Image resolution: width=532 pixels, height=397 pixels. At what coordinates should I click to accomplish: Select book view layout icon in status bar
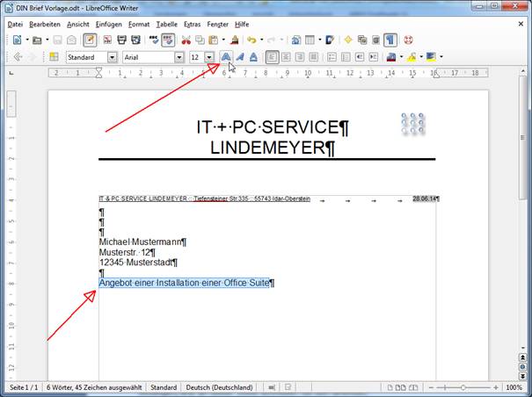point(413,387)
